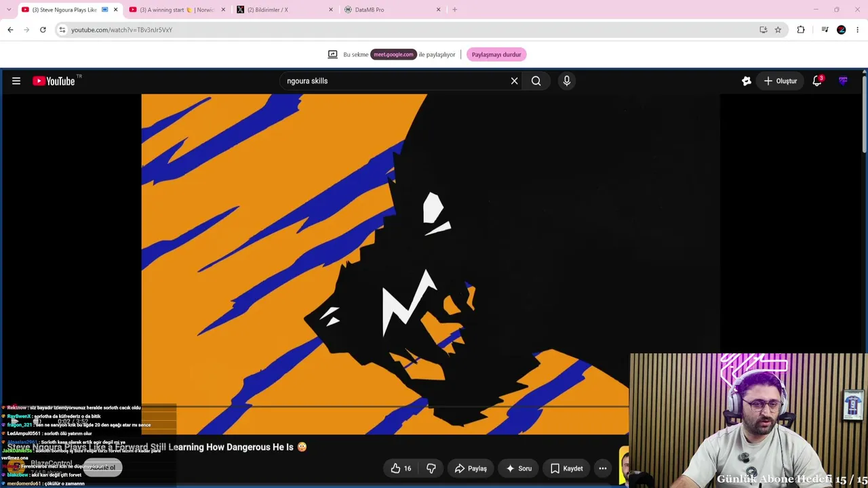This screenshot has width=868, height=488.
Task: Install app icon in the address bar
Action: point(764,30)
